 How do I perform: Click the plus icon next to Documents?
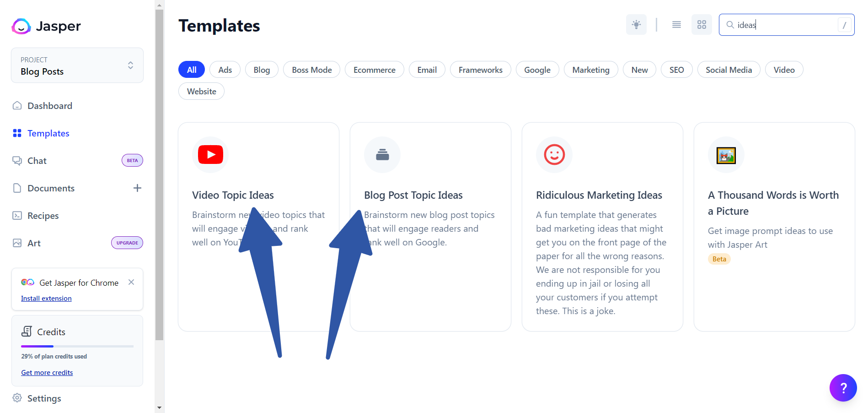tap(137, 188)
